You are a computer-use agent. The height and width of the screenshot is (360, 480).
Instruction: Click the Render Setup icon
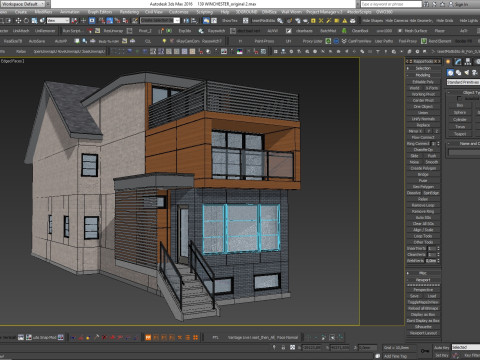[289, 21]
